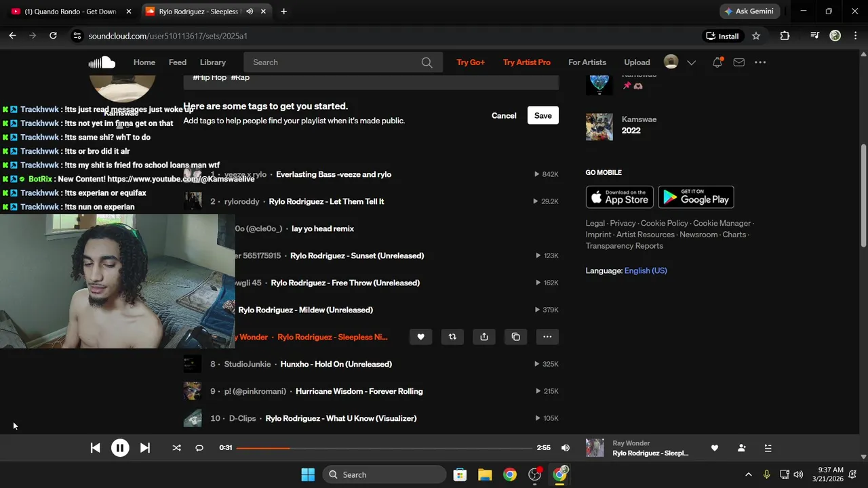Toggle repeat in the player
This screenshot has height=488, width=868.
[x=199, y=448]
